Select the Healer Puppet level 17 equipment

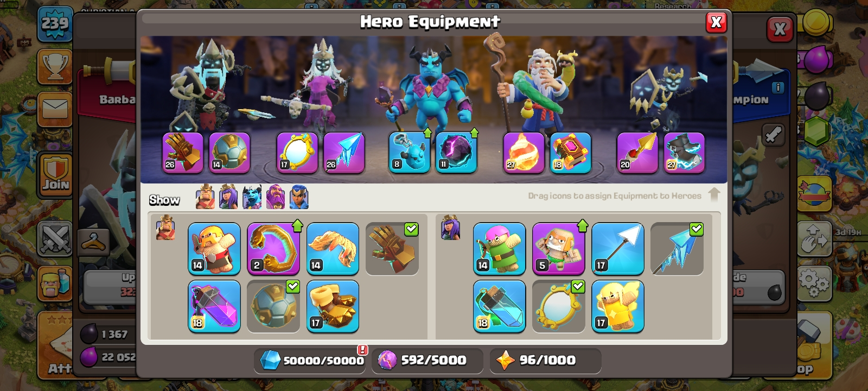(618, 306)
